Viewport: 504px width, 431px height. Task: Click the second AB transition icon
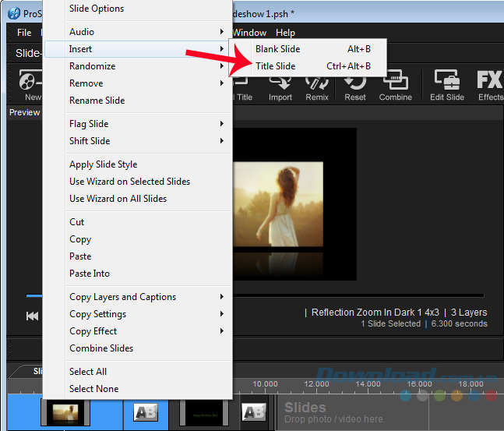pyautogui.click(x=254, y=412)
